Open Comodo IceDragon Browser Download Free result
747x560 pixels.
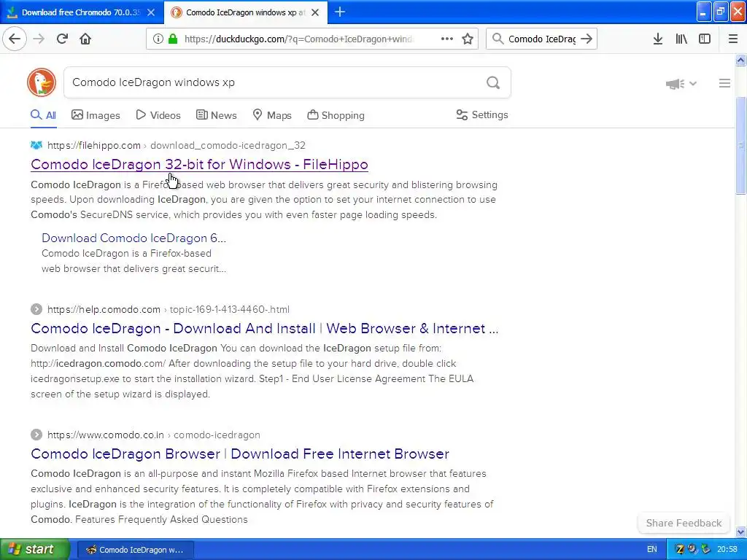239,454
